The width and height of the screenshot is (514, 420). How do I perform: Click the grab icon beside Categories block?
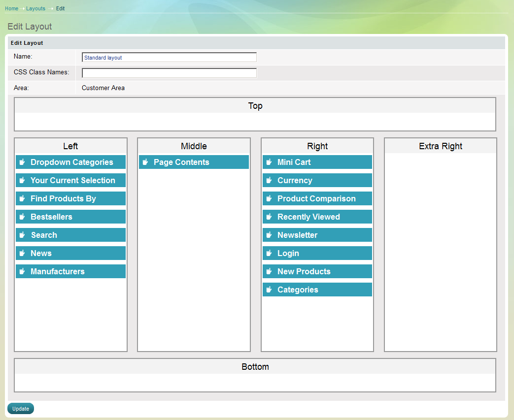(x=269, y=290)
